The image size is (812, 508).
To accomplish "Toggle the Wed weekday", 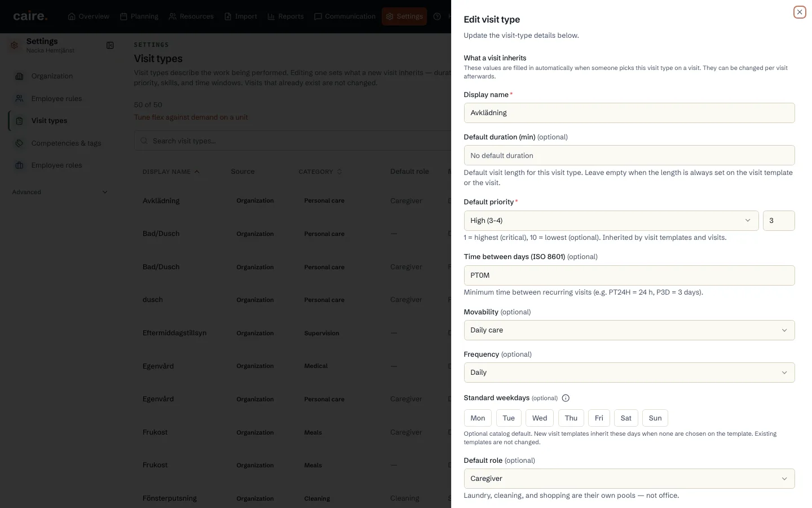I will point(540,418).
